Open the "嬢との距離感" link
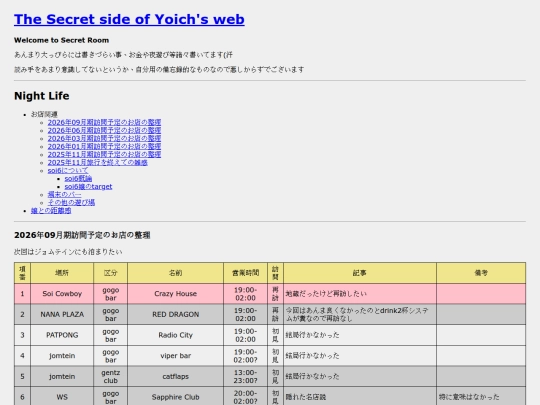This screenshot has height=405, width=540. pos(51,210)
